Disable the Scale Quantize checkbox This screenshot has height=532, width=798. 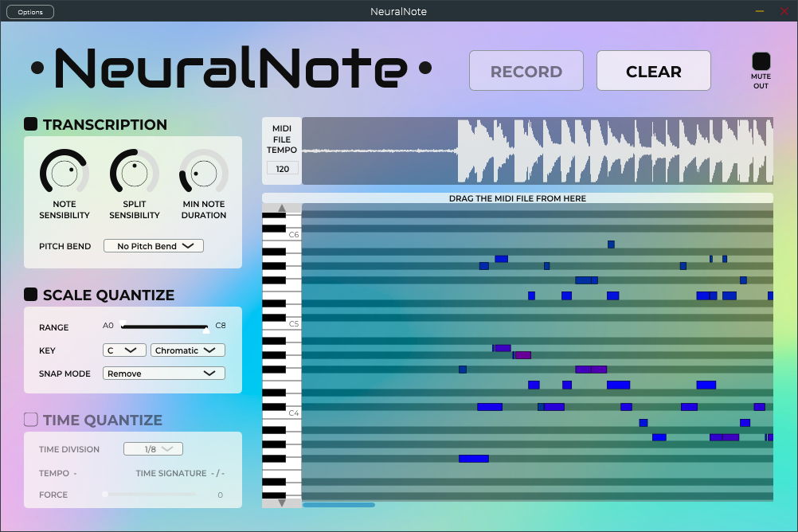click(31, 295)
